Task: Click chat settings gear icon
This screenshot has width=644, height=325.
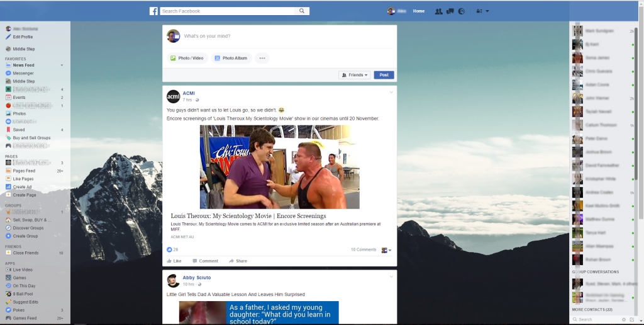Action: pyautogui.click(x=624, y=319)
